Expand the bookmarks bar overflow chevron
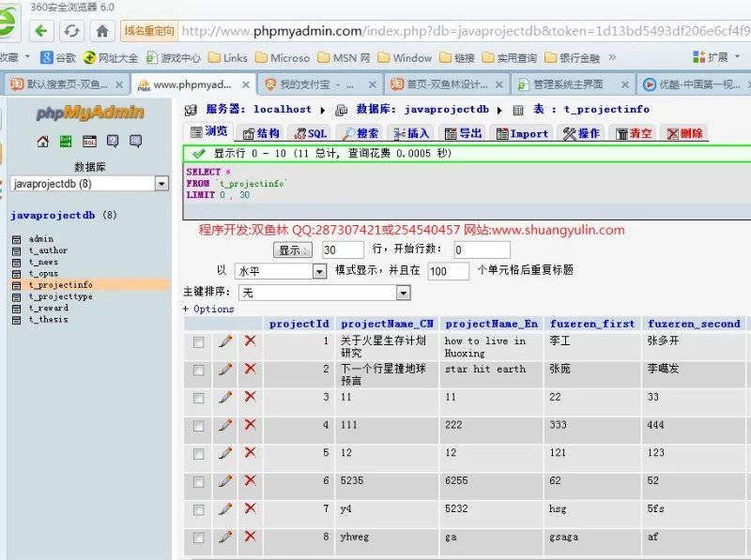The width and height of the screenshot is (751, 560). (x=612, y=57)
